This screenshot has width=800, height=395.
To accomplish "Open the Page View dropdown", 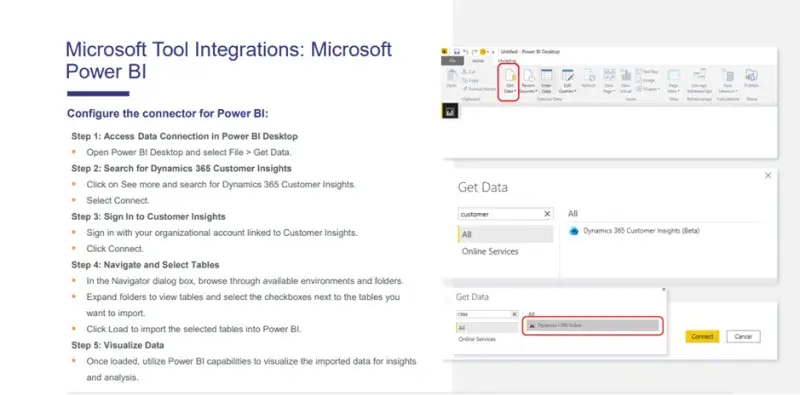I will point(673,81).
